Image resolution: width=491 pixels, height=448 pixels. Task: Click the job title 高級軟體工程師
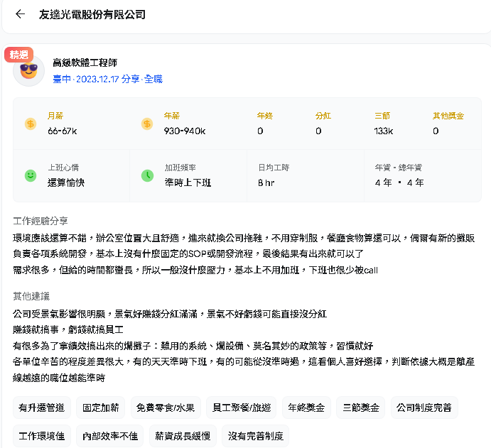(85, 63)
